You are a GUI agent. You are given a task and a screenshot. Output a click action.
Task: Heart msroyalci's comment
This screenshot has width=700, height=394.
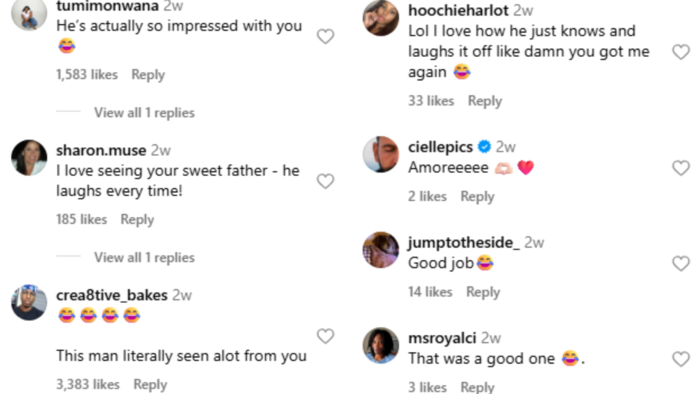[681, 359]
